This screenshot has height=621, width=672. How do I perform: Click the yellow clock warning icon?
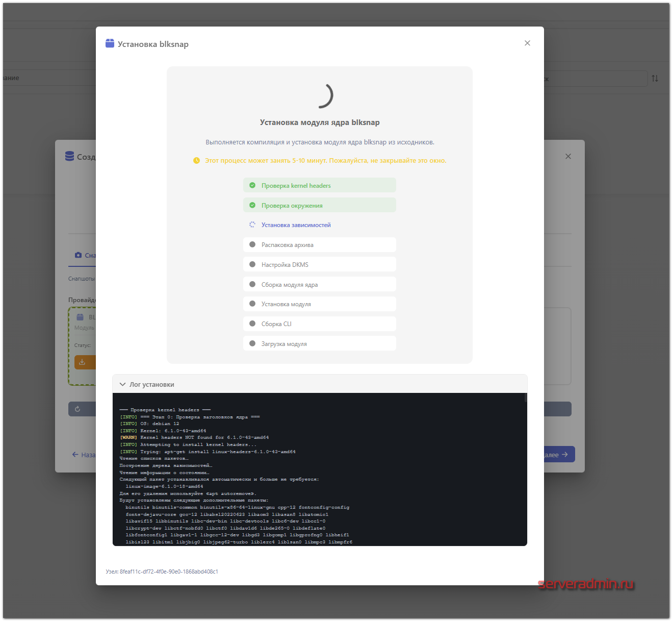pos(197,160)
